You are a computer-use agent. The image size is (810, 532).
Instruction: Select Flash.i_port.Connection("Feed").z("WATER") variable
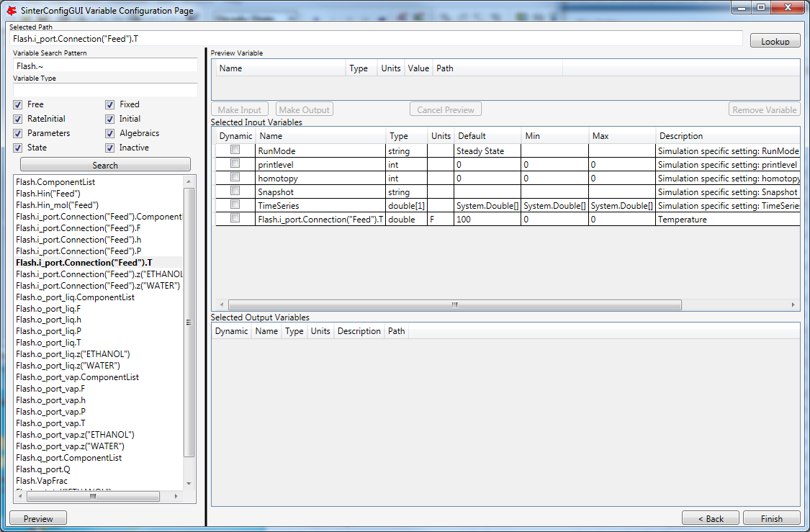[98, 285]
